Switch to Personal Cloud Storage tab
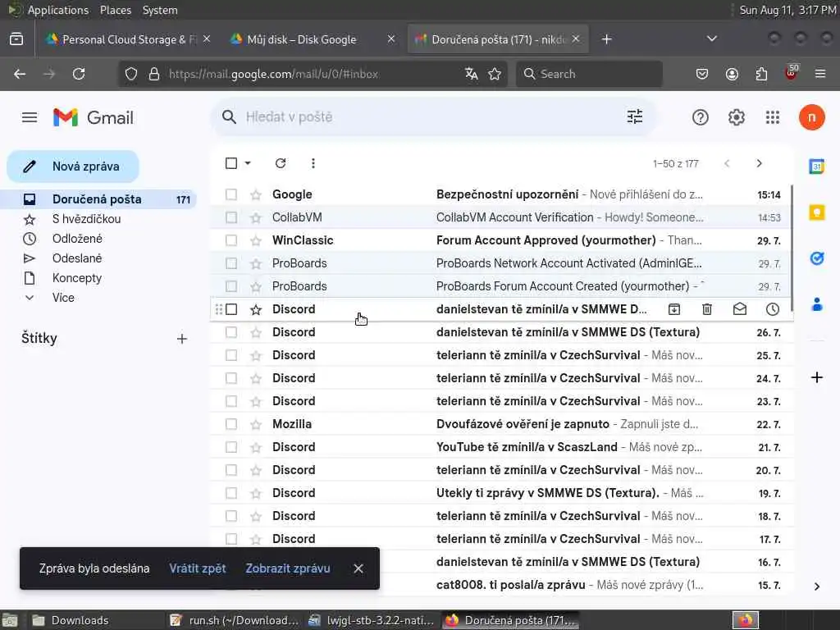Image resolution: width=840 pixels, height=630 pixels. click(x=127, y=39)
